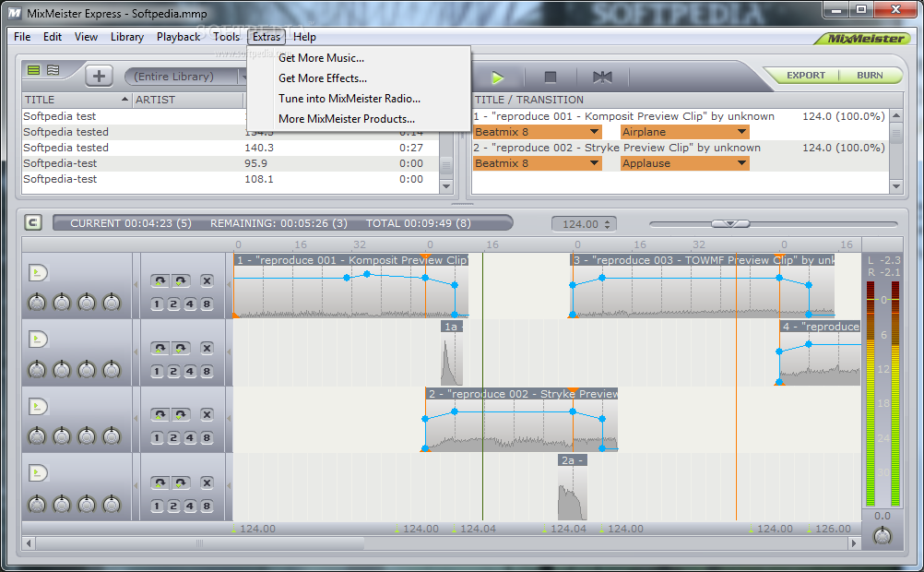Choose Get More Effects... menu item
924x572 pixels.
click(x=360, y=77)
